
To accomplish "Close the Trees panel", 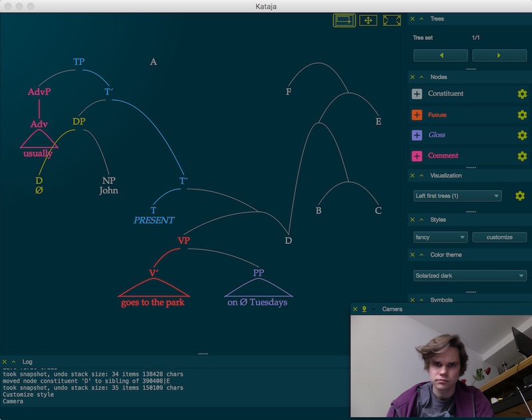I will coord(412,19).
